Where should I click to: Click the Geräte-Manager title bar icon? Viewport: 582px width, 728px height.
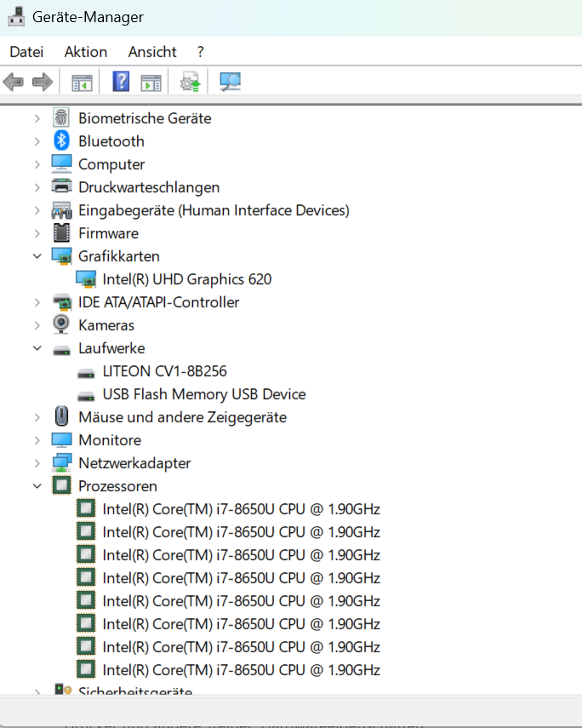coord(16,17)
